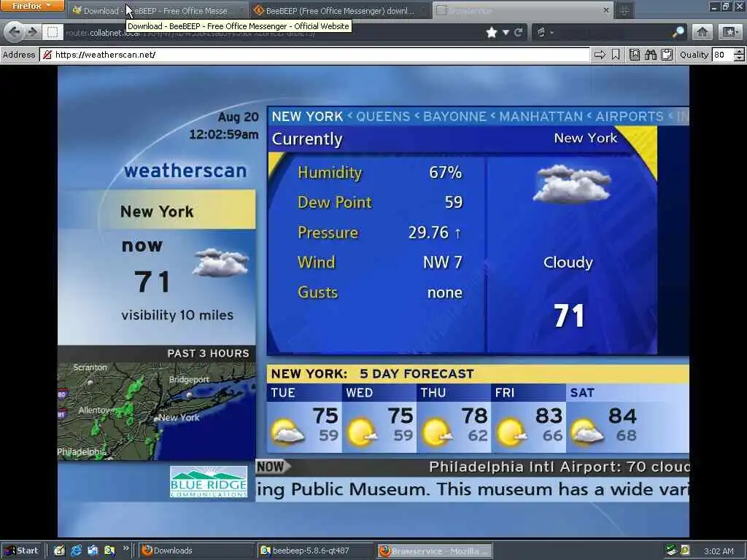Viewport: 747px width, 560px height.
Task: Open the bookmarks menu button
Action: (x=729, y=32)
